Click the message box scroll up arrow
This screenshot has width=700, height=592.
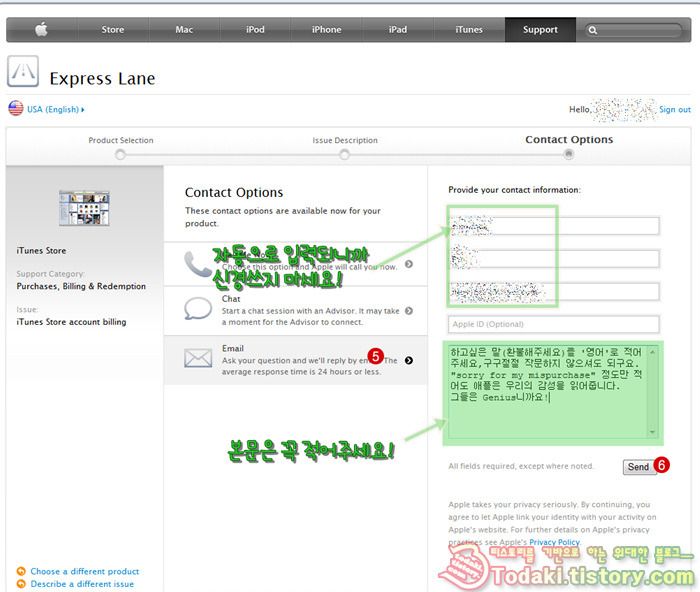coord(652,352)
